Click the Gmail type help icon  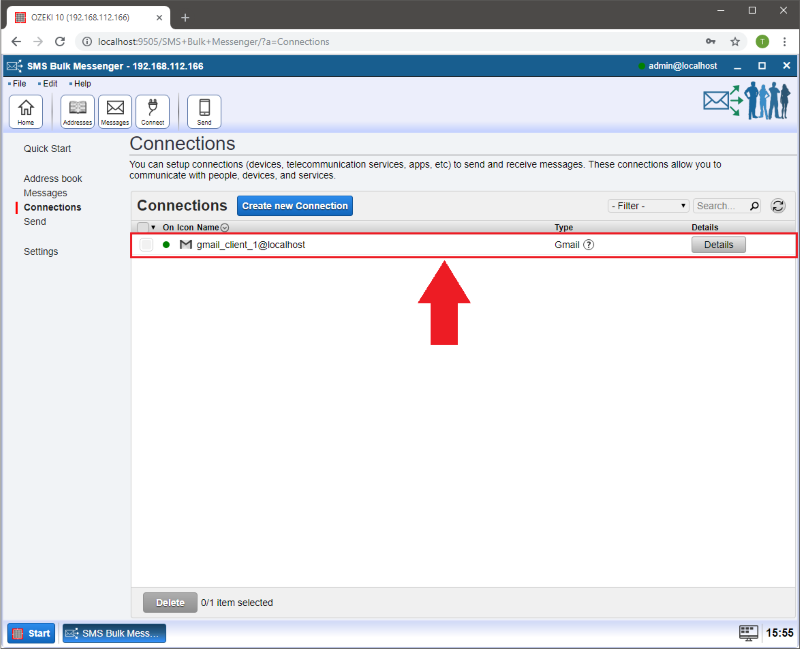[589, 245]
